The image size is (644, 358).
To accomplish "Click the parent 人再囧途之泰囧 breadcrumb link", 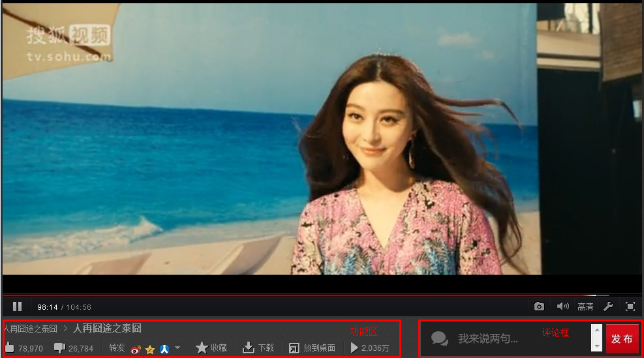I will [31, 329].
